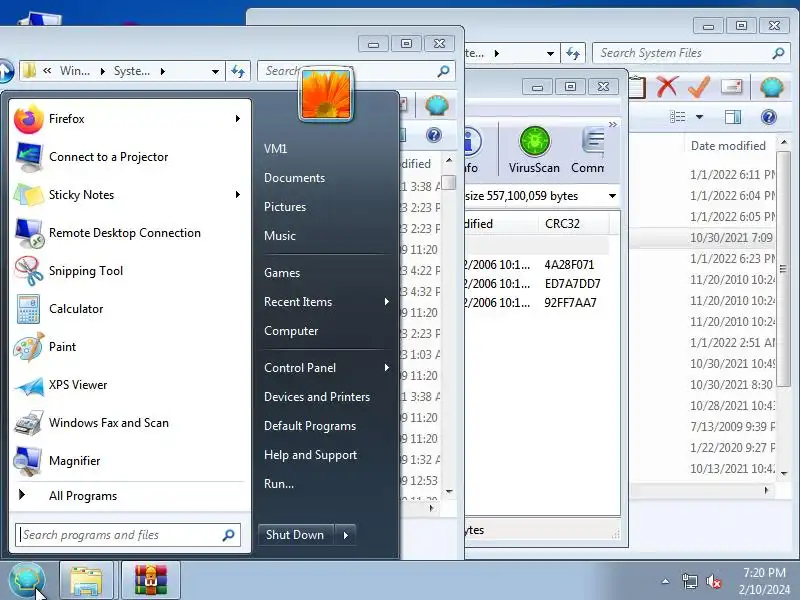Open the WinRAR archive path dropdown
This screenshot has height=600, width=800.
coord(612,196)
